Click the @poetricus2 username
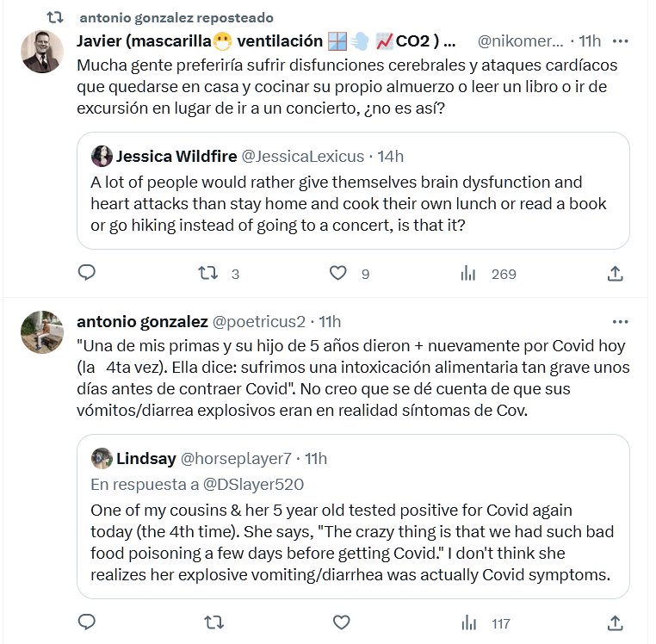 (258, 321)
